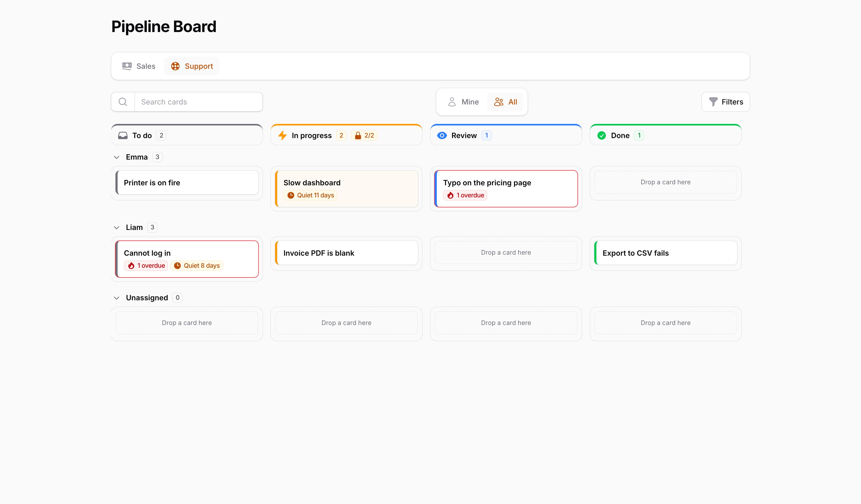The height and width of the screenshot is (504, 861).
Task: Click the 2/2 WIP limit badge
Action: 364,136
